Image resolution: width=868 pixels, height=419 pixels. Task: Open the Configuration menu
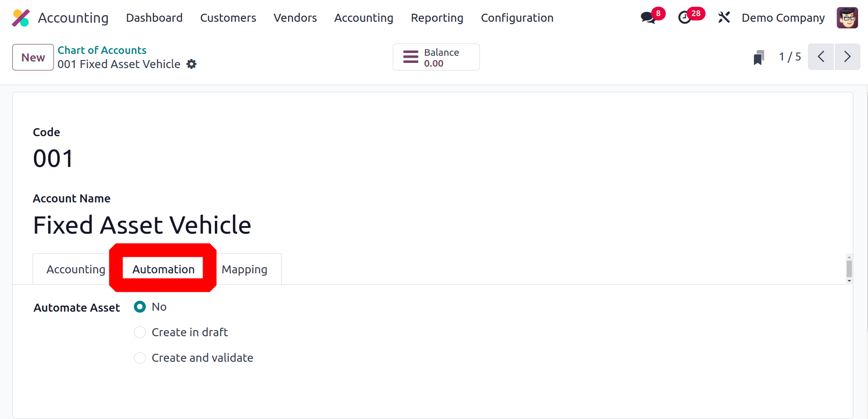pyautogui.click(x=517, y=18)
